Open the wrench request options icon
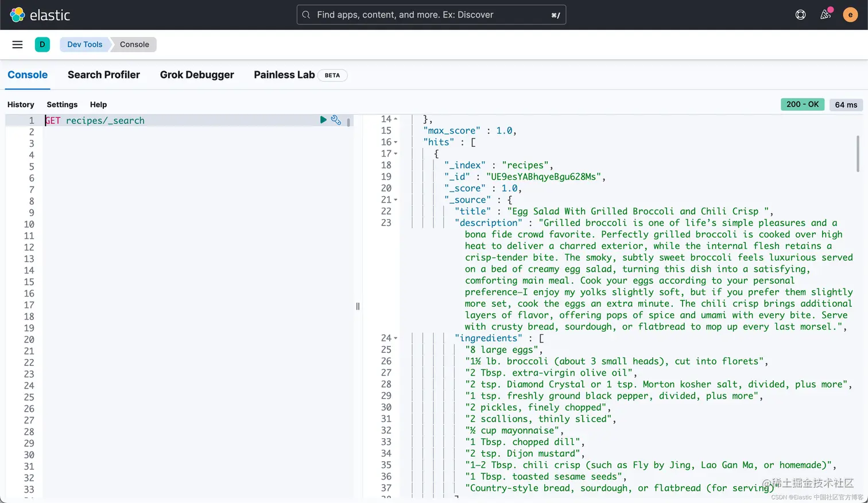The height and width of the screenshot is (503, 868). [x=336, y=120]
